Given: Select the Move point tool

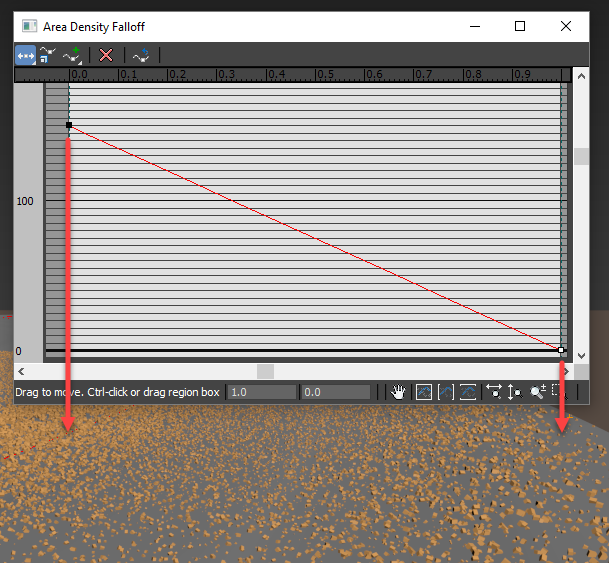Looking at the screenshot, I should coord(25,55).
